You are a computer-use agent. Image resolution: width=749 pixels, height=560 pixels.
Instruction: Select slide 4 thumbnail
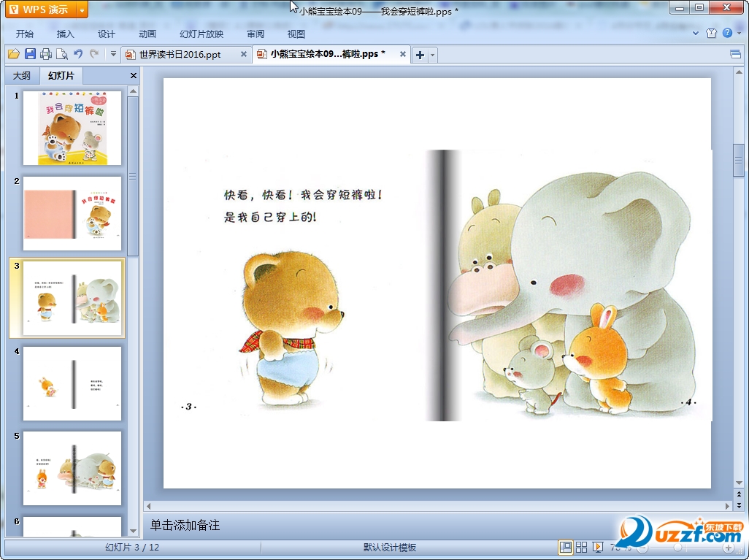pos(72,383)
